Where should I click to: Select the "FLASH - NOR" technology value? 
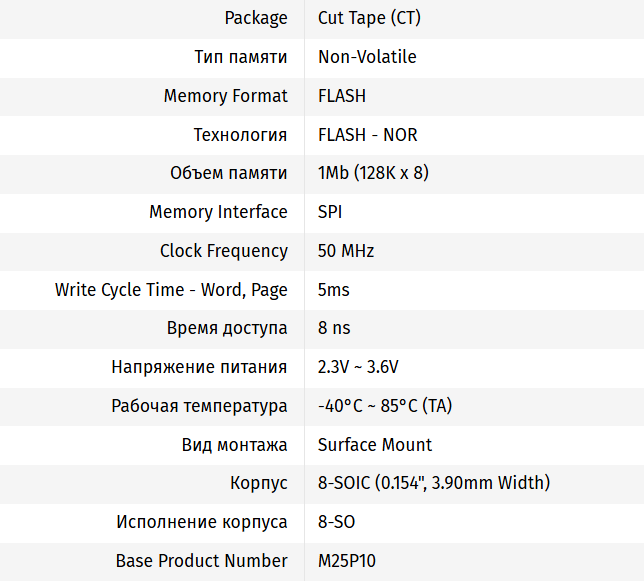[x=368, y=135]
